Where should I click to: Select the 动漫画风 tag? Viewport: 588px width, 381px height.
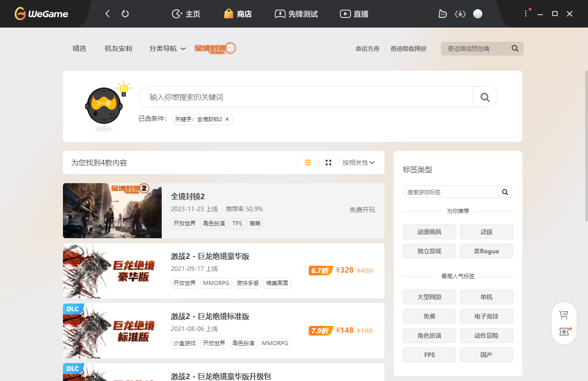pyautogui.click(x=430, y=232)
